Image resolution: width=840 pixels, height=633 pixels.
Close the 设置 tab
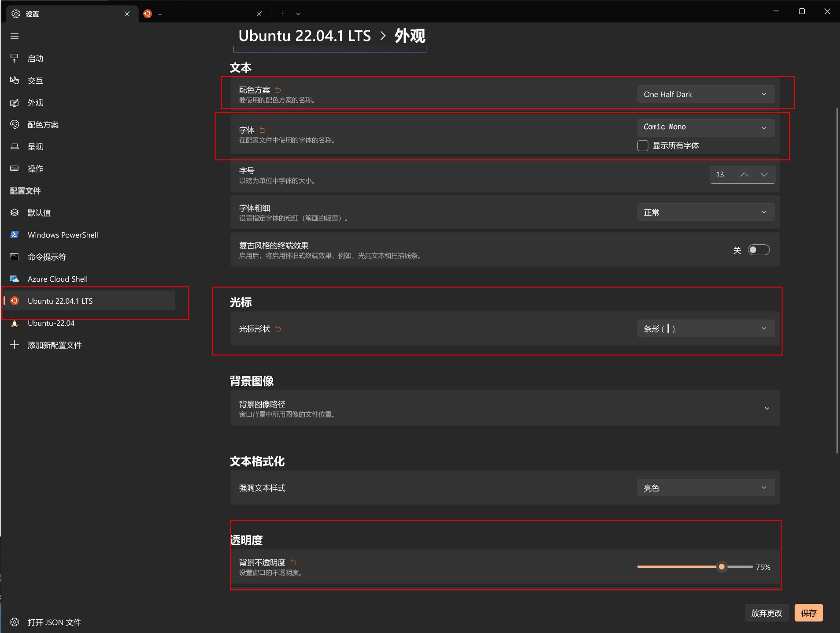[127, 14]
